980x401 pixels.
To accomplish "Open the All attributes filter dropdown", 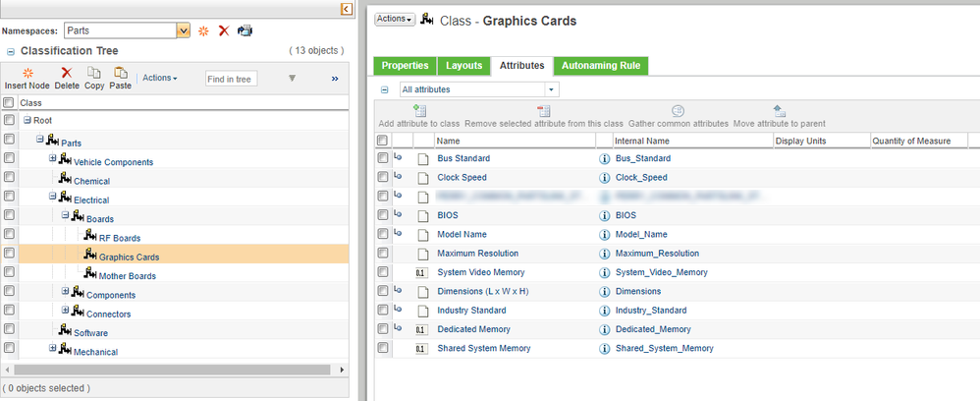I will [x=552, y=89].
